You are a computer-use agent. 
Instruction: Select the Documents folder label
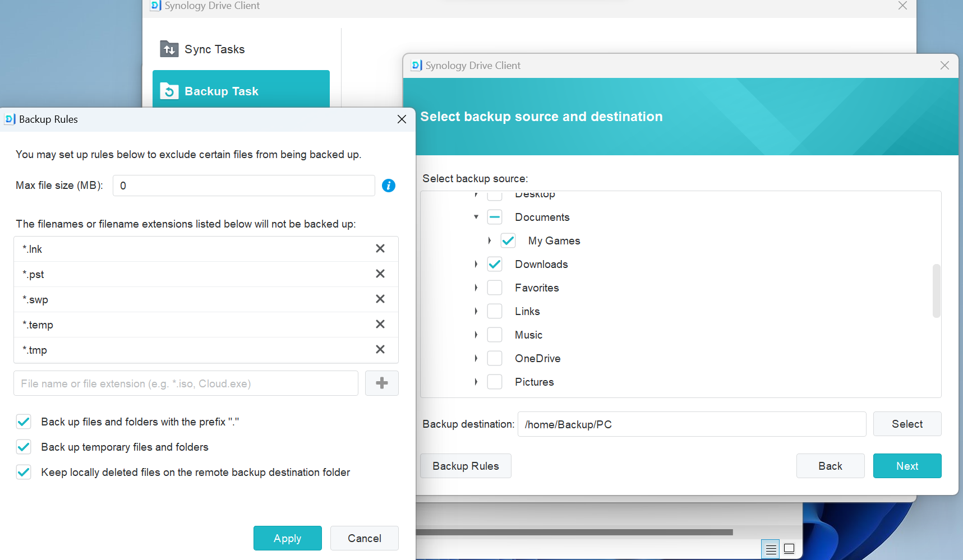pyautogui.click(x=542, y=217)
